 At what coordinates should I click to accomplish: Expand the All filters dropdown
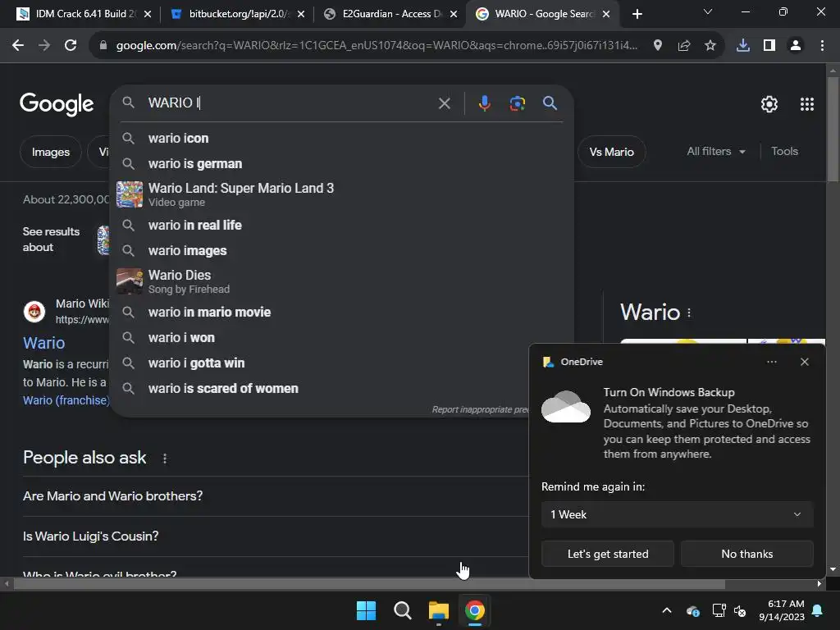click(715, 152)
